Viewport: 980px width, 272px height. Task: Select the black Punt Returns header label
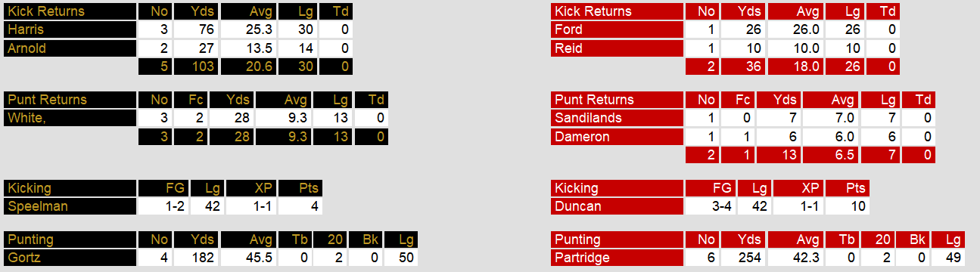coord(70,100)
